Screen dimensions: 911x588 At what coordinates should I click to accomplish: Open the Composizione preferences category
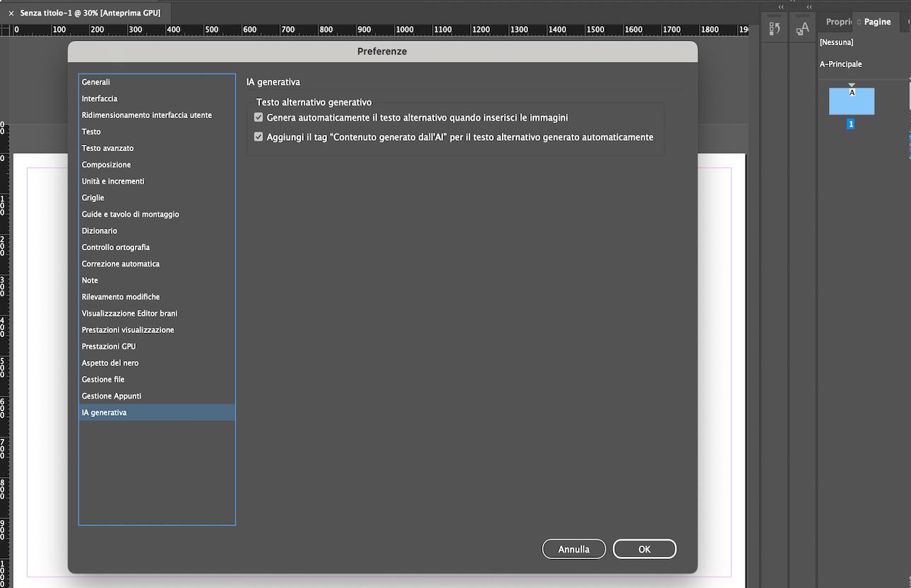point(157,165)
